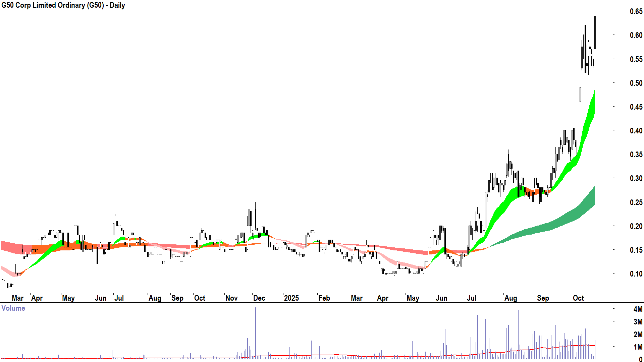Select the 2025 year marker on timeline

[x=291, y=298]
